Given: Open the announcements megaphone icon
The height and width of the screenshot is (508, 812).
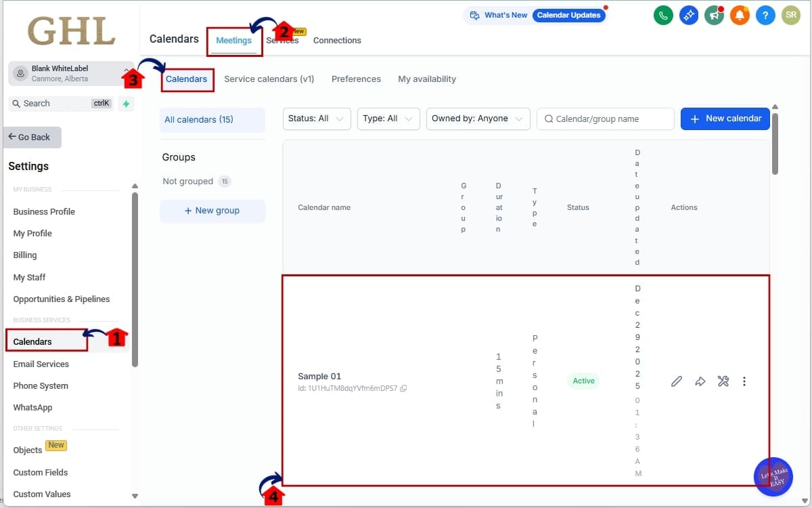Looking at the screenshot, I should click(x=714, y=15).
